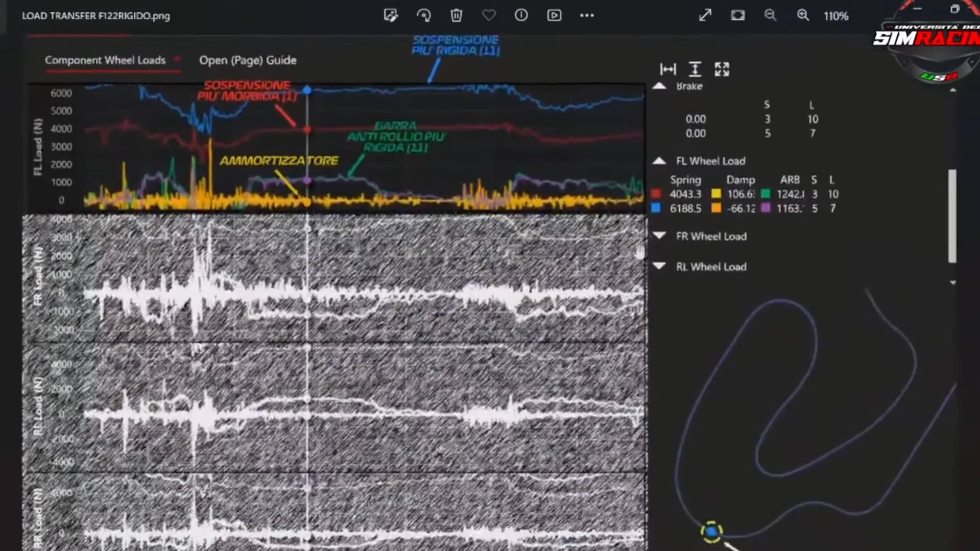Click the 110% zoom level indicator

coord(835,16)
